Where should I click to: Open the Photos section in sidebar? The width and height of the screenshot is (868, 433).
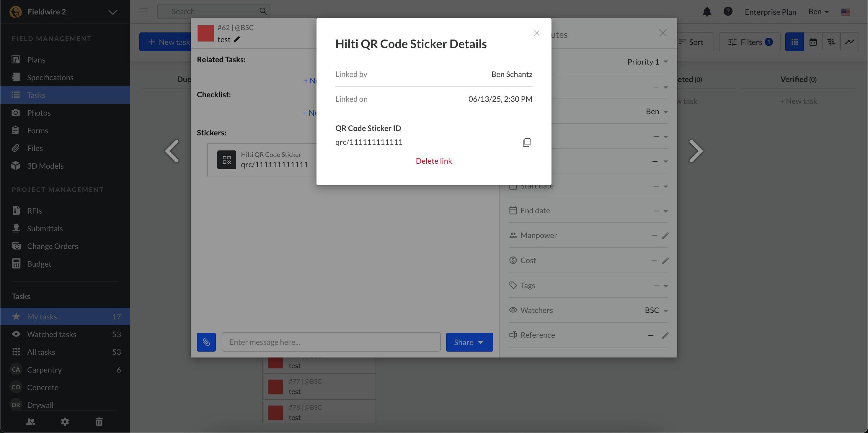pos(39,113)
